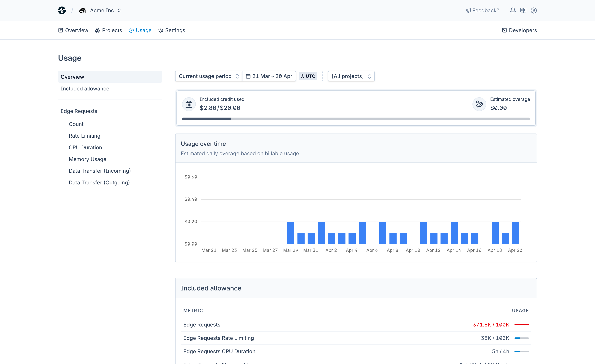
Task: Click the Acme Inc team avatar icon
Action: [82, 10]
